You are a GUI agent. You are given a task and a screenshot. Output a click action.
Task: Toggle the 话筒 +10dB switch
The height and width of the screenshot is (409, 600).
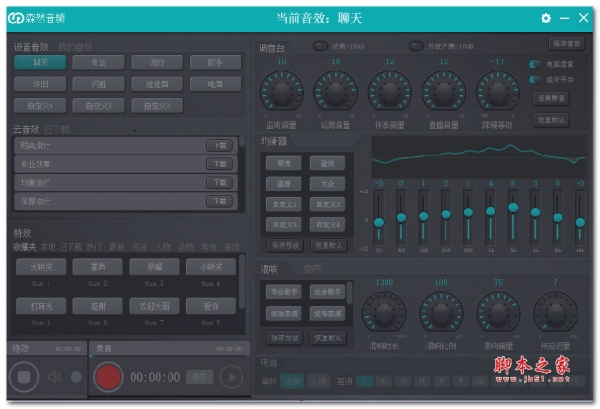pos(321,46)
